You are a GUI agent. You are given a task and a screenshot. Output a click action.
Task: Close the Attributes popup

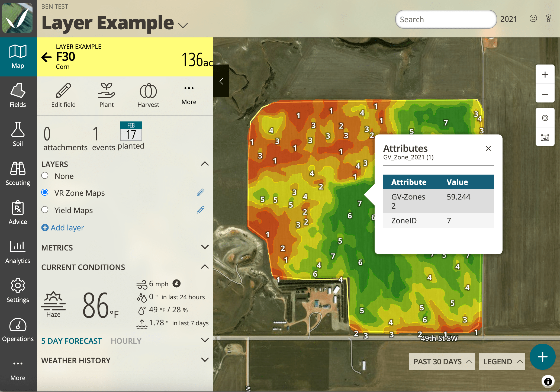488,149
